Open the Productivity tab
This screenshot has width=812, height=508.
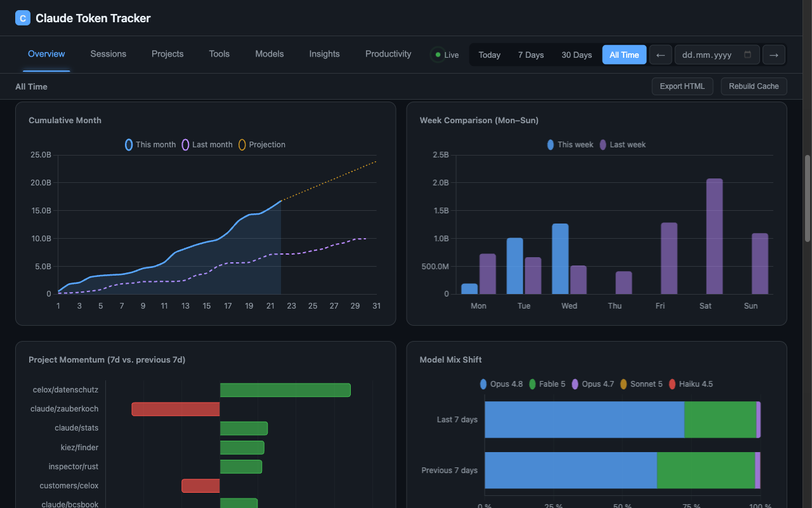[388, 54]
